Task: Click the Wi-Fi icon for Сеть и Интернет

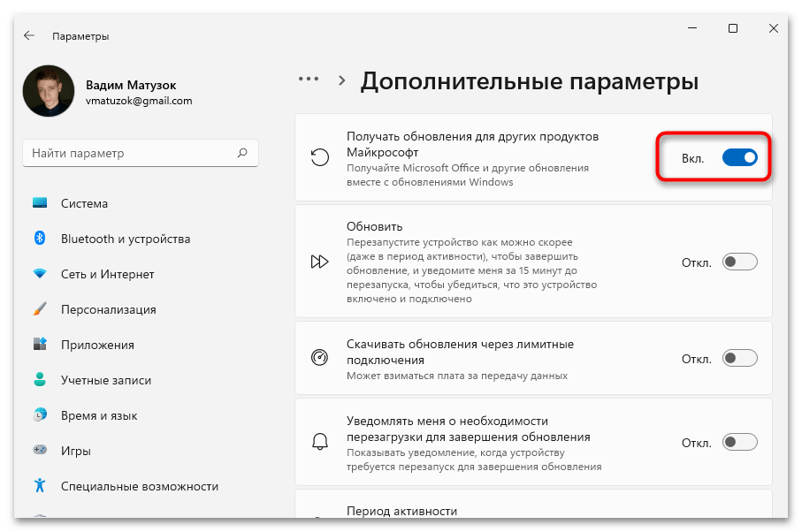Action: pos(40,274)
